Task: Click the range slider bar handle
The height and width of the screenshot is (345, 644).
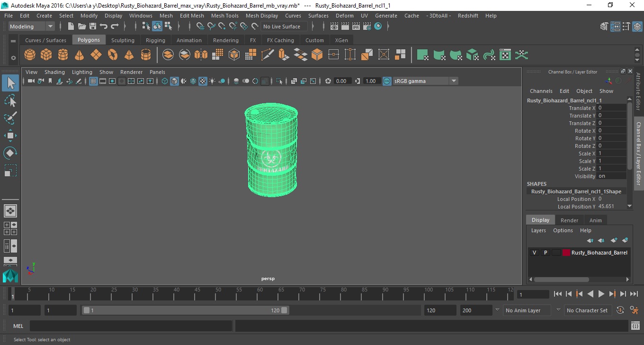Action: tap(185, 310)
